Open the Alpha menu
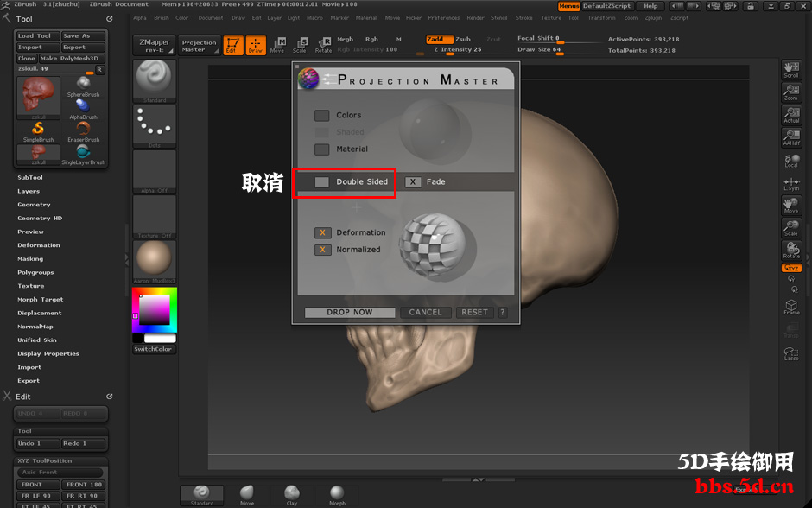This screenshot has width=812, height=508. (x=140, y=18)
